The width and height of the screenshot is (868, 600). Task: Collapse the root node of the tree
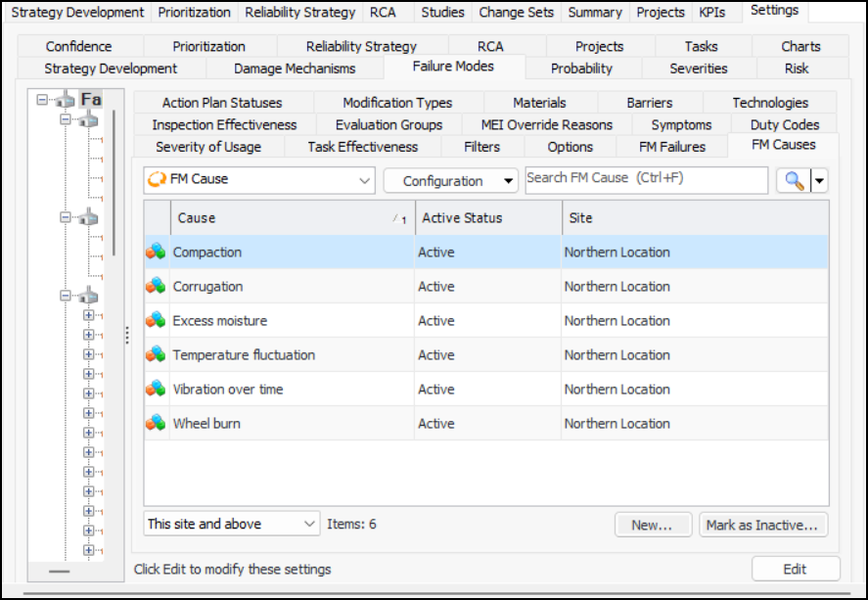click(x=42, y=100)
